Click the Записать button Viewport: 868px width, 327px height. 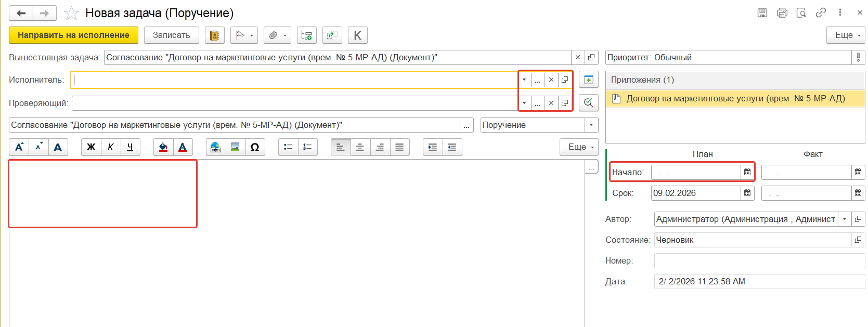point(171,35)
